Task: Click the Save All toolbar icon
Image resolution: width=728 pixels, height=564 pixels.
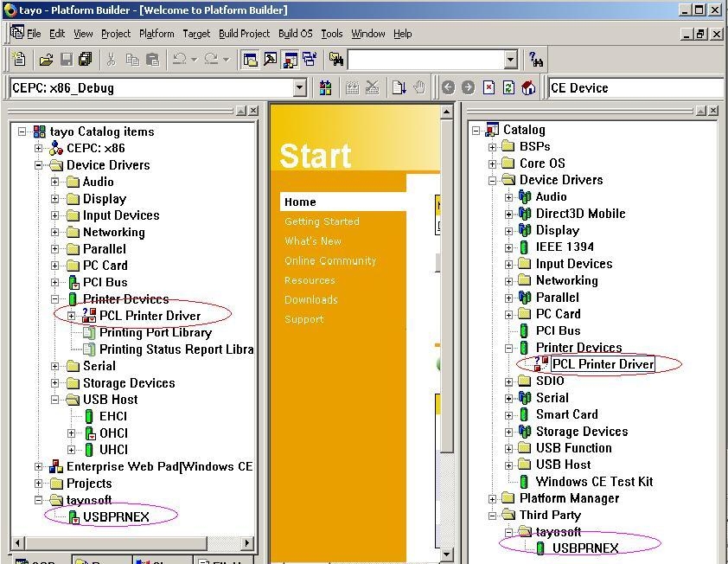Action: point(86,60)
